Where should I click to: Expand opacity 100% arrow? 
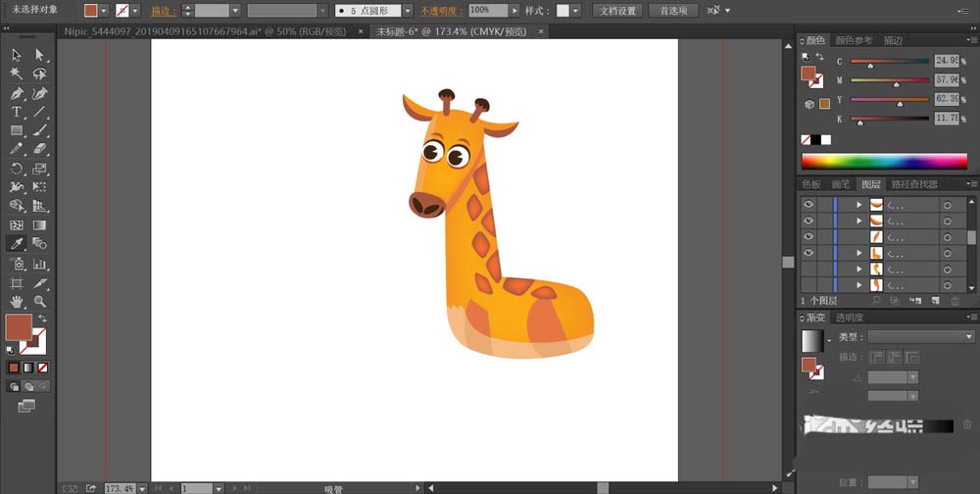click(514, 11)
